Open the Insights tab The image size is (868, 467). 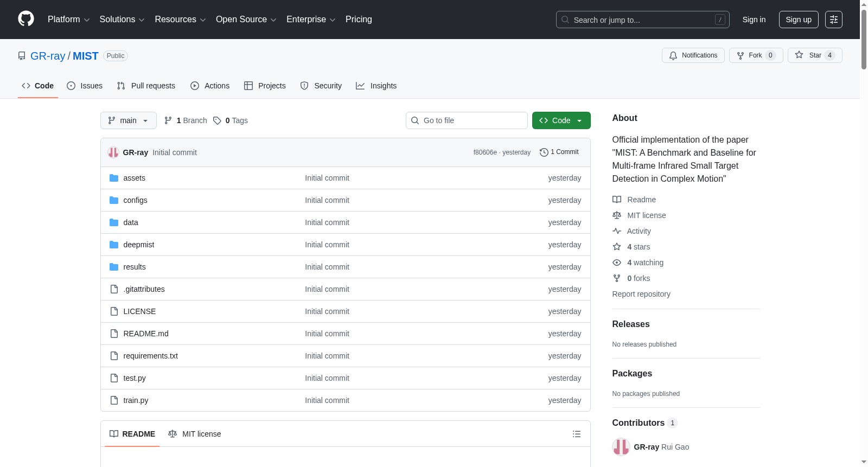[376, 86]
